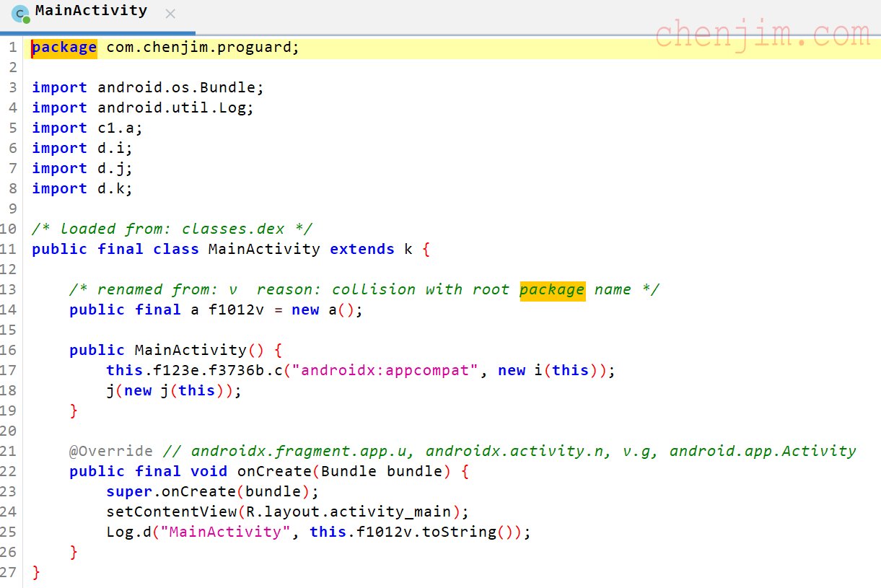Click the import 'd.k' line
Image resolution: width=881 pixels, height=588 pixels.
[x=82, y=189]
